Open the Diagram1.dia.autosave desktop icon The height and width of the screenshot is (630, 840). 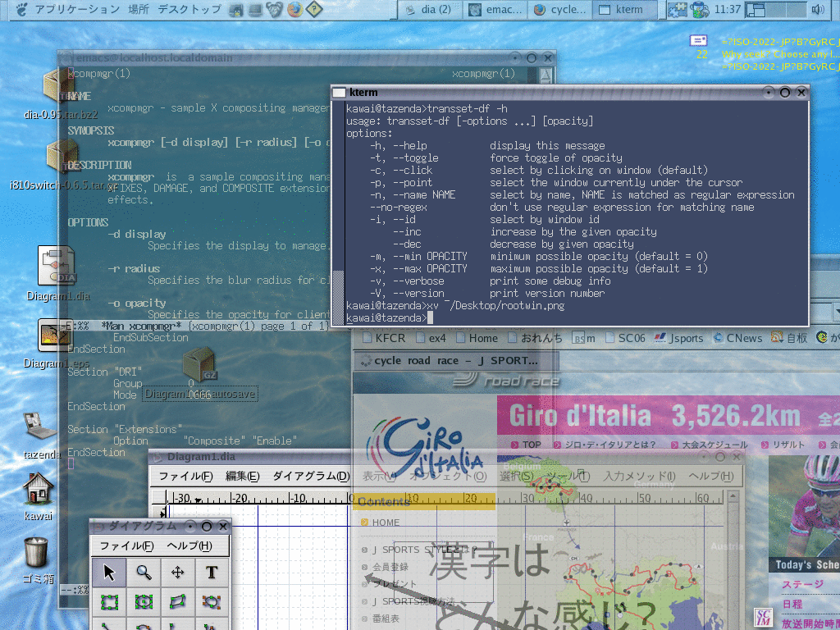(x=199, y=364)
